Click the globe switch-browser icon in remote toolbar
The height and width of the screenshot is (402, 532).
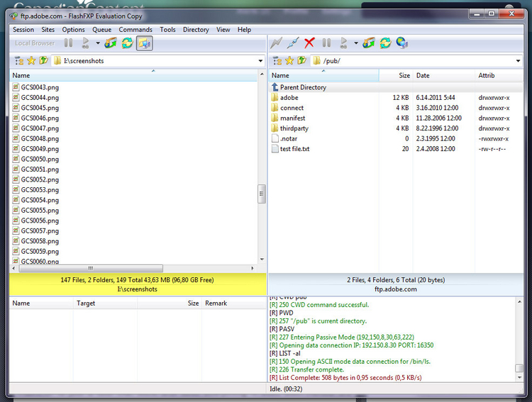click(x=402, y=43)
